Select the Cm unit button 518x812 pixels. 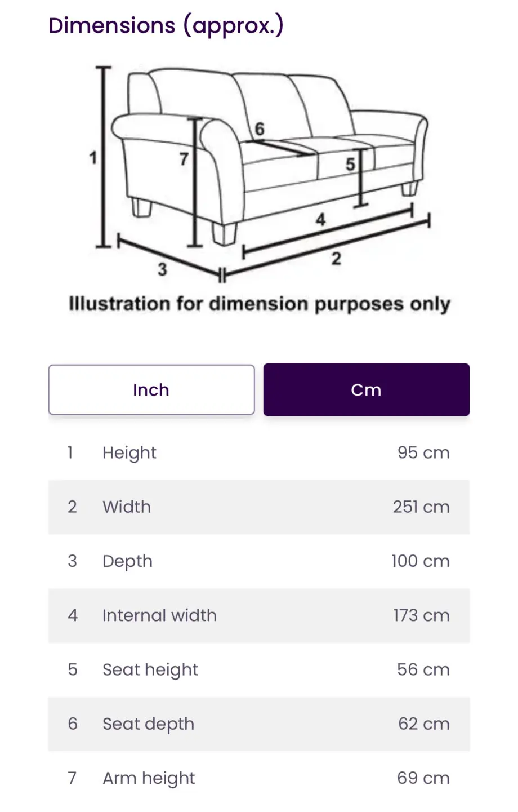pyautogui.click(x=367, y=390)
